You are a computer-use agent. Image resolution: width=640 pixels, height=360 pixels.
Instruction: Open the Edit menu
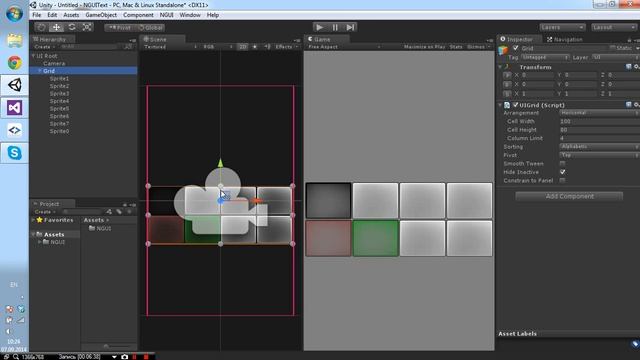click(52, 15)
